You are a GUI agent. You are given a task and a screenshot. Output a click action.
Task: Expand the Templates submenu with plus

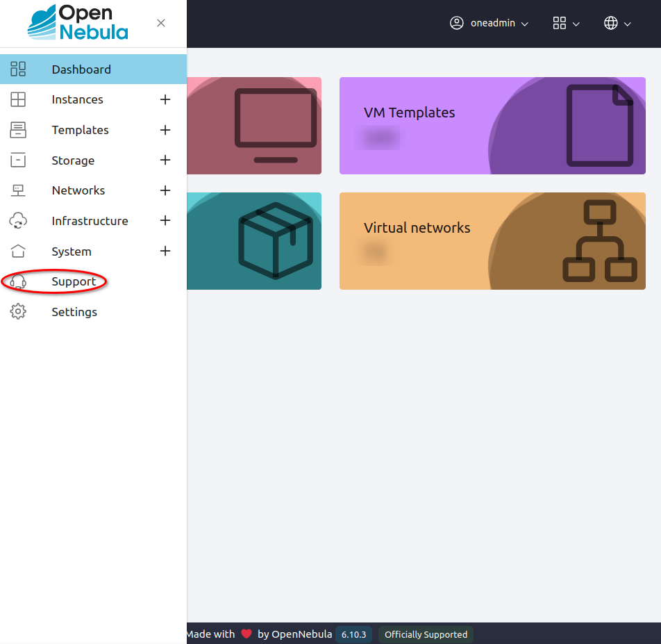point(165,130)
